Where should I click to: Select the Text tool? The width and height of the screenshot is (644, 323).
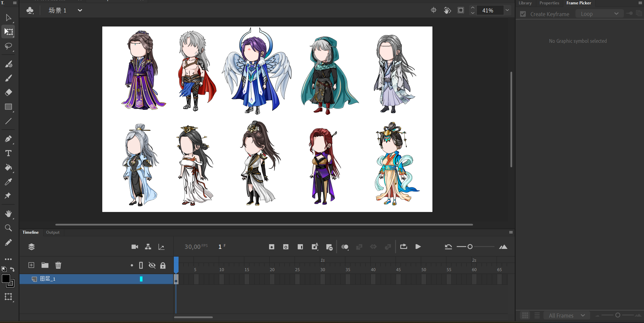pos(8,153)
